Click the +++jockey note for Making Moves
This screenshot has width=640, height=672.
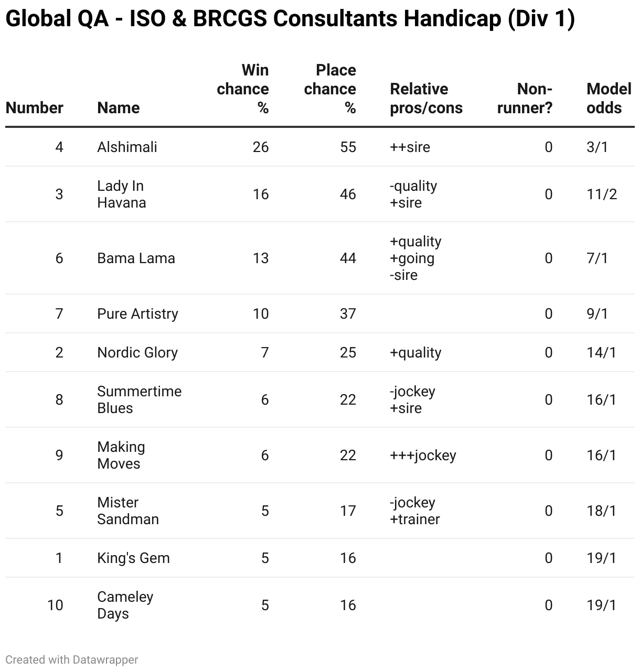pos(423,456)
